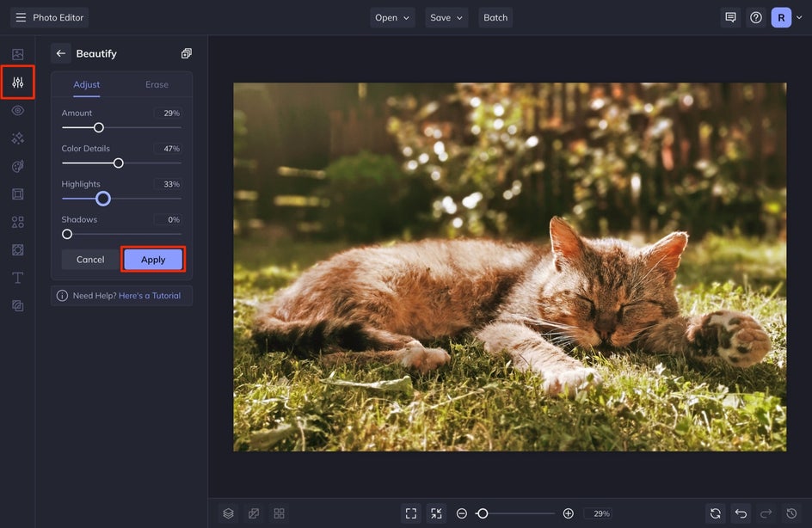Image resolution: width=812 pixels, height=528 pixels.
Task: Select the Touch Up eye icon
Action: tap(17, 111)
